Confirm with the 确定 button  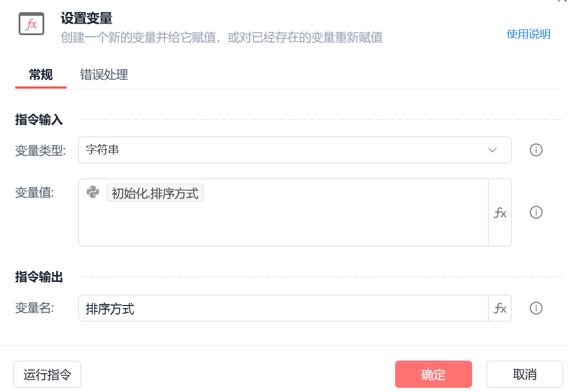(x=433, y=375)
